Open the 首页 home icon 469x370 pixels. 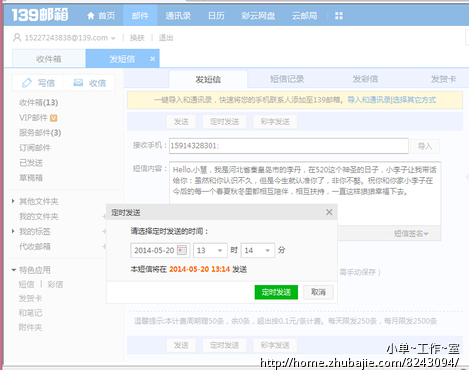(91, 16)
